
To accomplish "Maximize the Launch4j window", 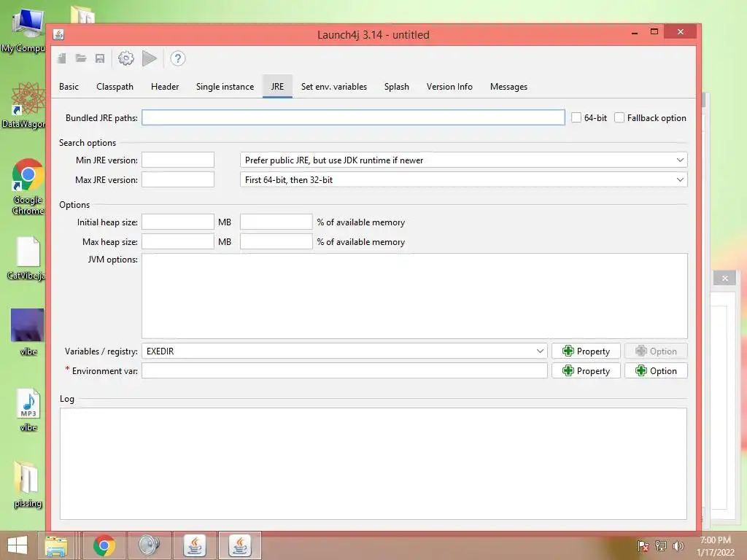I will [654, 32].
